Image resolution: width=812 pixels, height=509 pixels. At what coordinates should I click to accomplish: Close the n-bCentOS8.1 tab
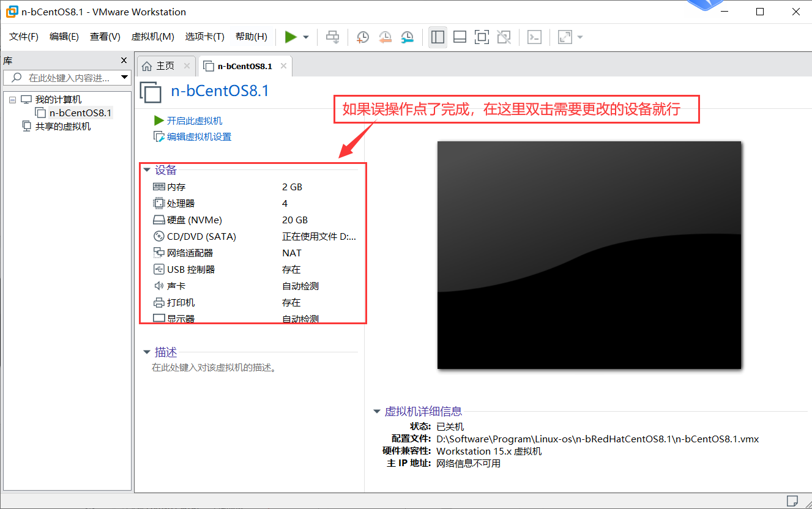coord(284,66)
